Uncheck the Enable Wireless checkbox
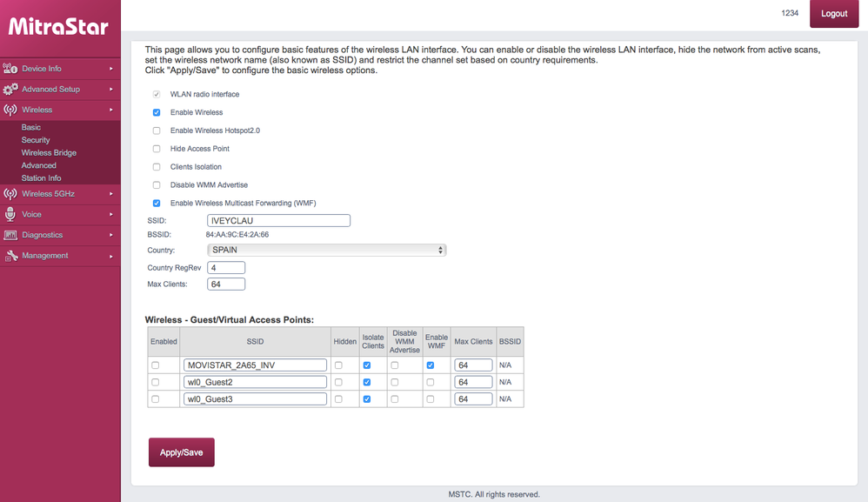This screenshot has width=868, height=502. point(157,112)
